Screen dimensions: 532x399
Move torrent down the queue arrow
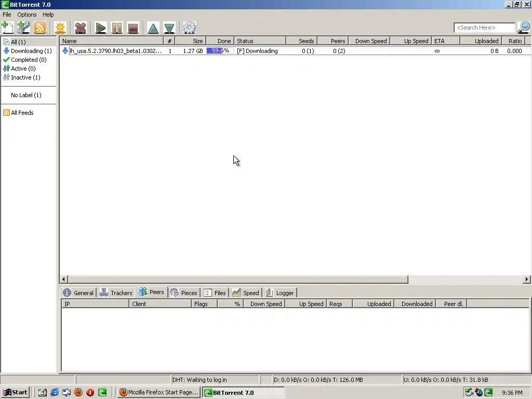[x=169, y=28]
